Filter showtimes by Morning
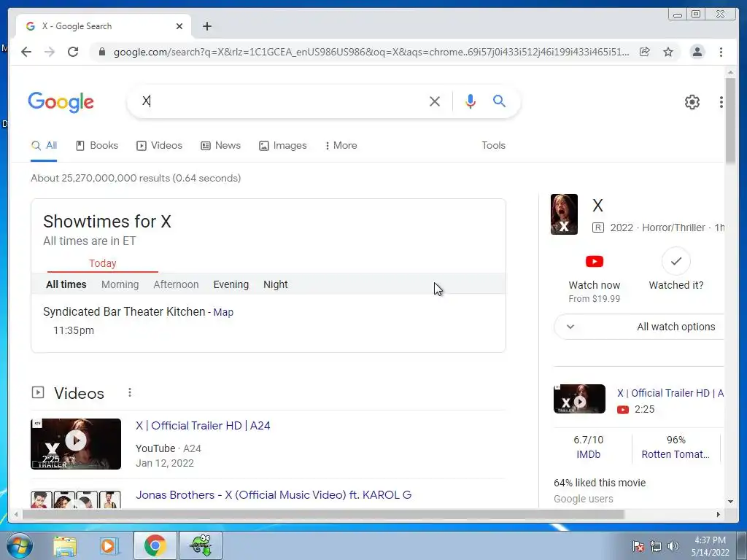Screen dimensions: 747x560 pos(120,284)
